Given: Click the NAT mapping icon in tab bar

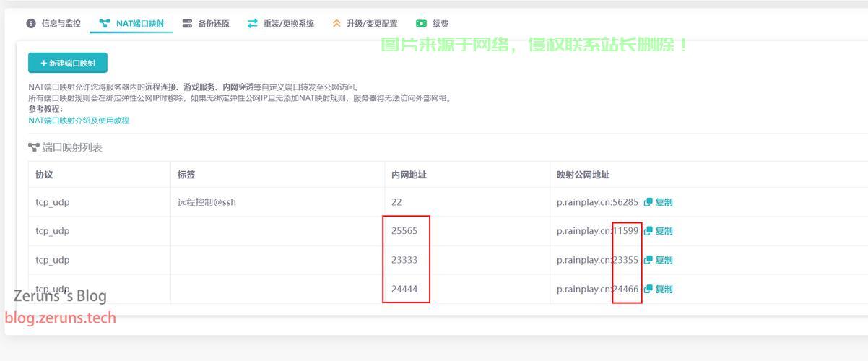Looking at the screenshot, I should click(105, 23).
